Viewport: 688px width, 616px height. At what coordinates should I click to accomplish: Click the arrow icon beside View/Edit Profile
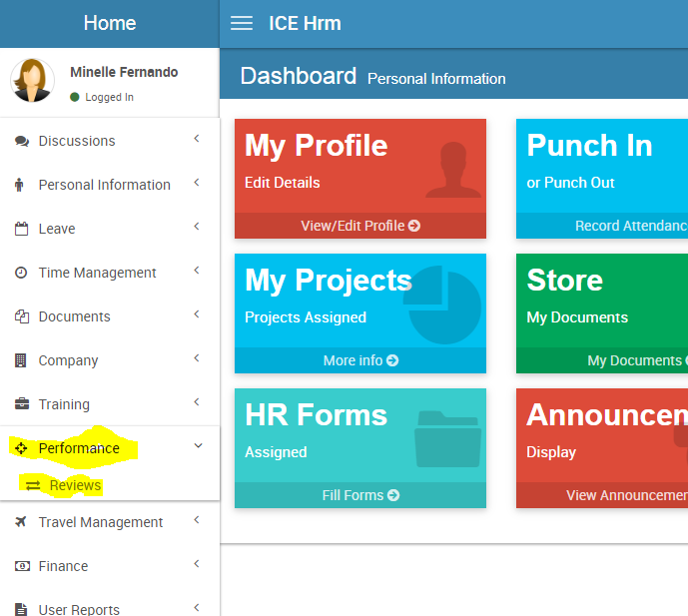[413, 226]
